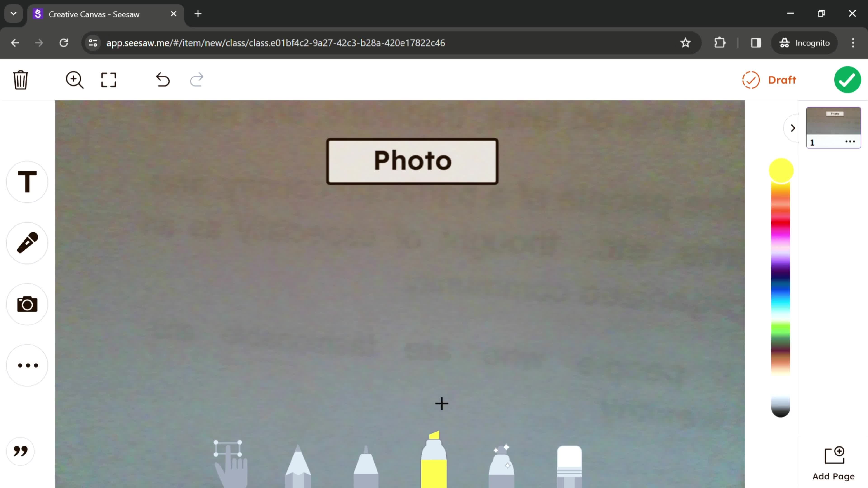This screenshot has height=488, width=868.
Task: Select the Camera tool
Action: (x=27, y=304)
